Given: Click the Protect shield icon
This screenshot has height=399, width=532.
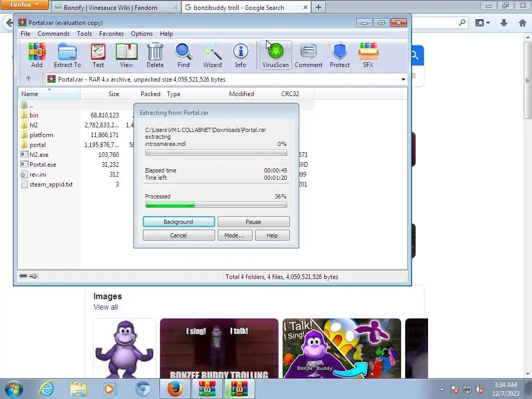Looking at the screenshot, I should tap(340, 55).
